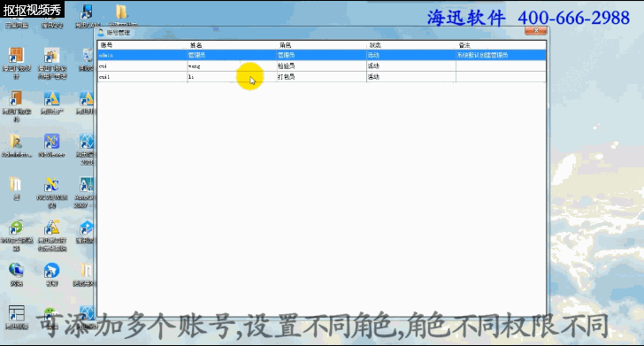Sort by the 账号 column header
Image resolution: width=644 pixels, height=346 pixels.
(142, 45)
